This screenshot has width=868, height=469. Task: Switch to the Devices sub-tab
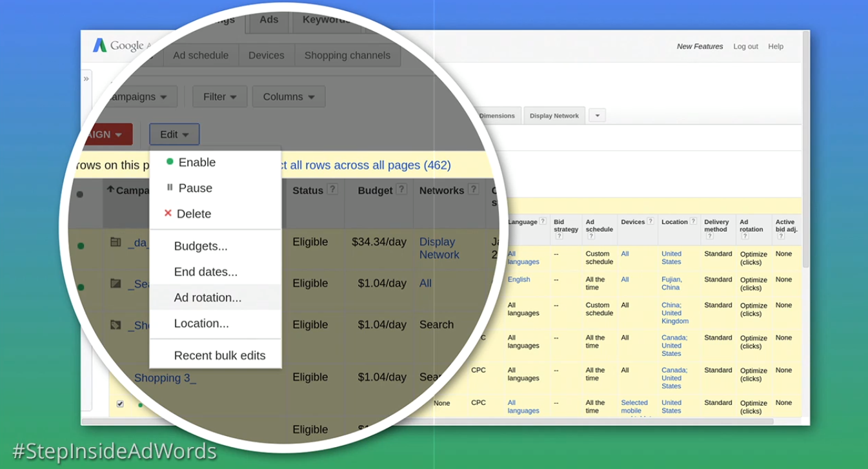coord(267,56)
